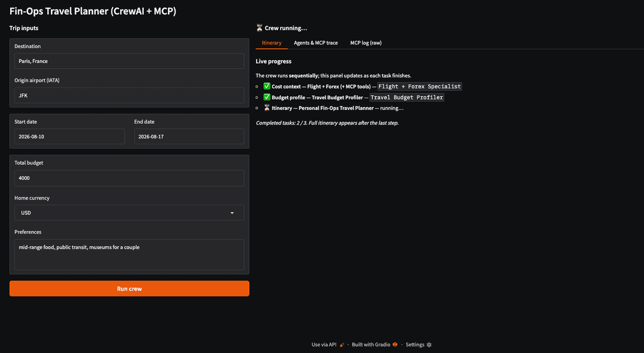Open Settings in the footer

coord(419,344)
